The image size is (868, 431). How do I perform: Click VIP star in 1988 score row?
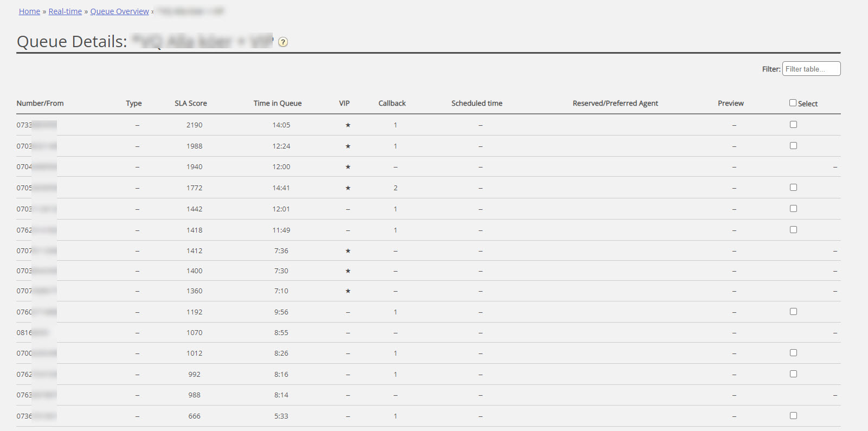coord(348,146)
